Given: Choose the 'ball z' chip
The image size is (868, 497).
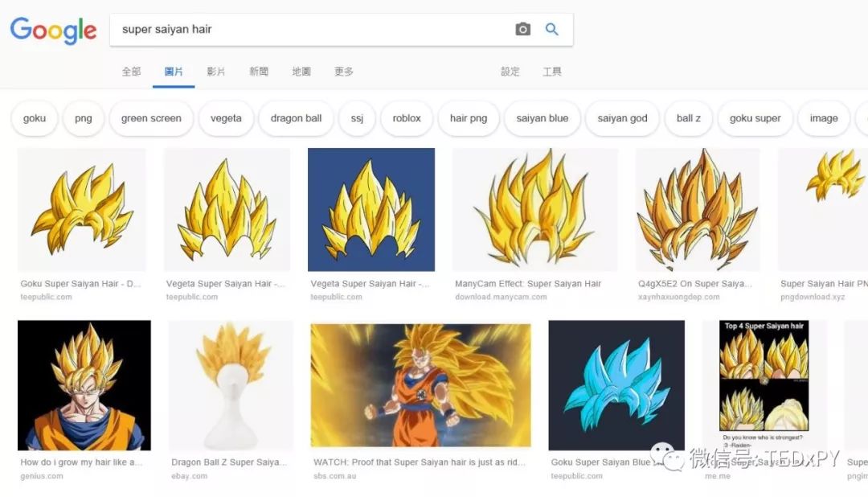Looking at the screenshot, I should point(689,118).
